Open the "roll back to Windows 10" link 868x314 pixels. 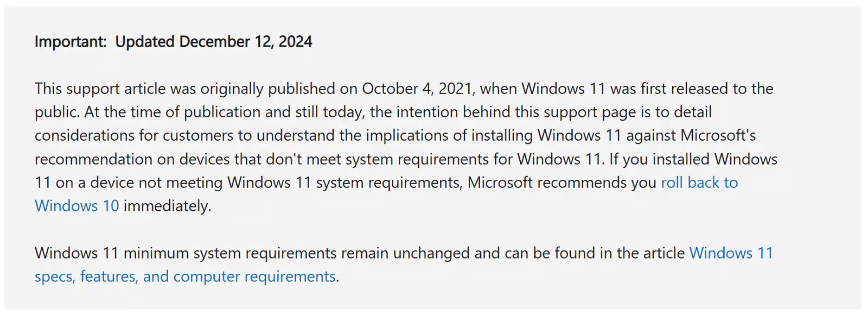coord(699,183)
